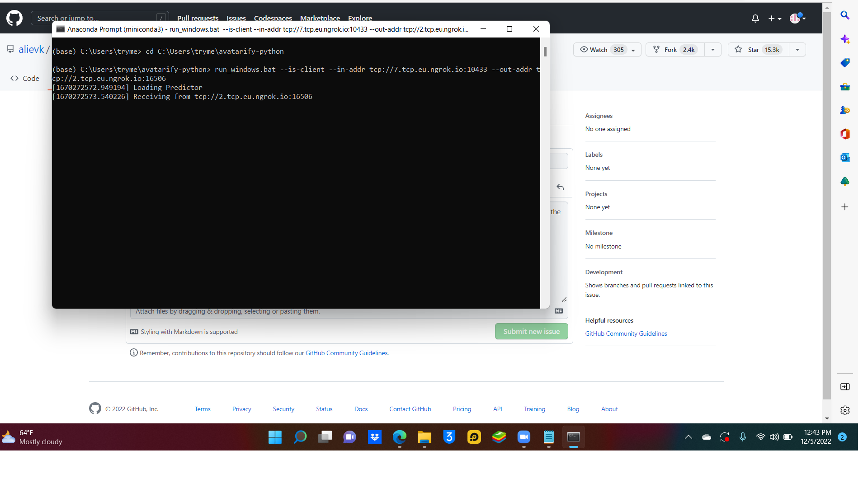Open Outlook from the Edge sidebar
Screen dimensions: 868x488
tap(844, 157)
